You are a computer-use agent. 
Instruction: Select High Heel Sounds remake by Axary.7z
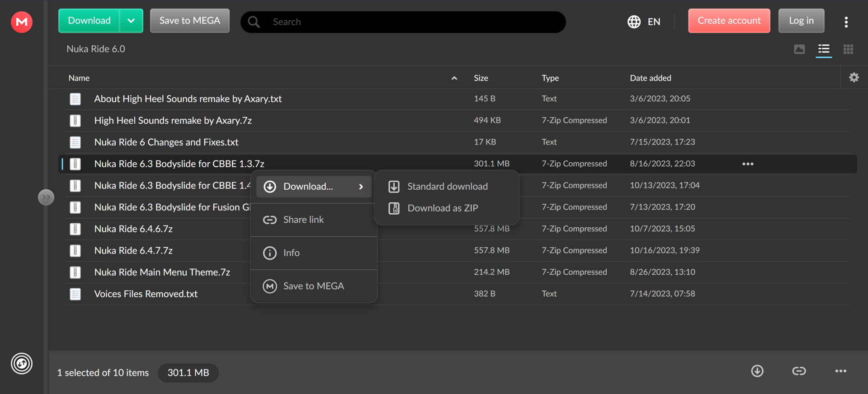tap(173, 121)
